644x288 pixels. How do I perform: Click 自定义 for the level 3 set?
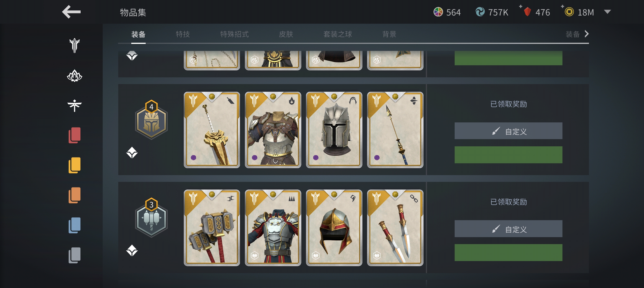pyautogui.click(x=508, y=229)
